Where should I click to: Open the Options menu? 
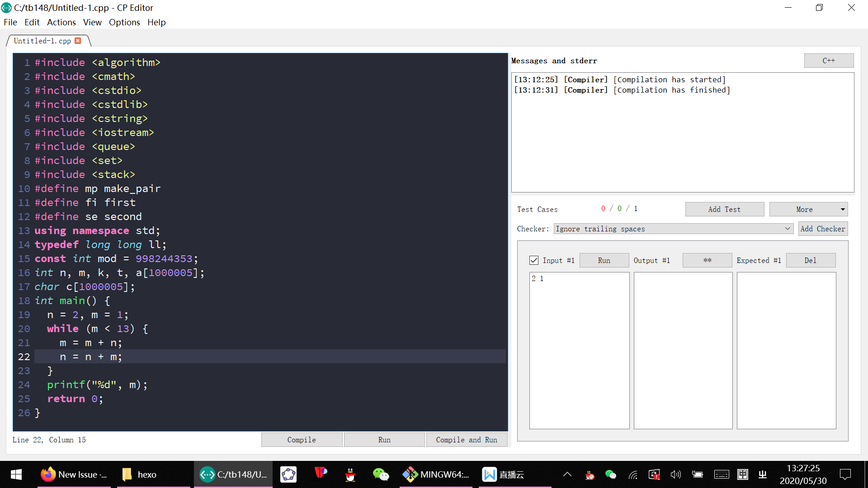tap(124, 22)
